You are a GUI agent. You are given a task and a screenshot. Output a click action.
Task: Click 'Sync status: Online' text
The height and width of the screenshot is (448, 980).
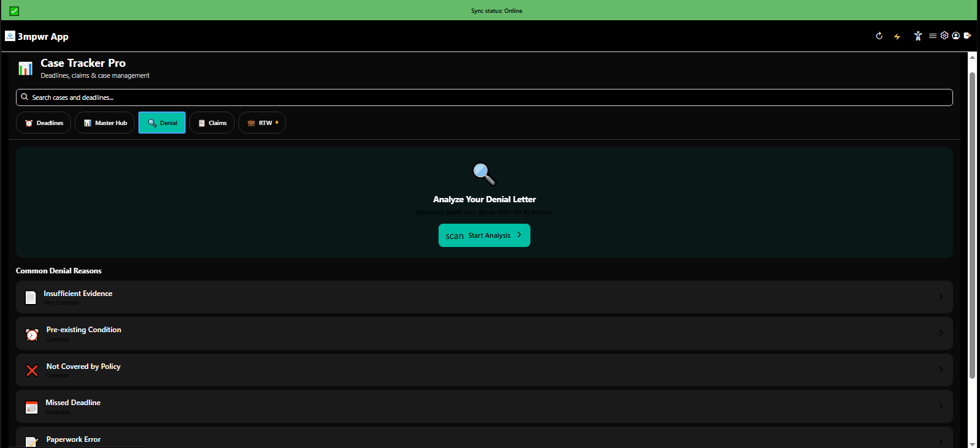[497, 11]
